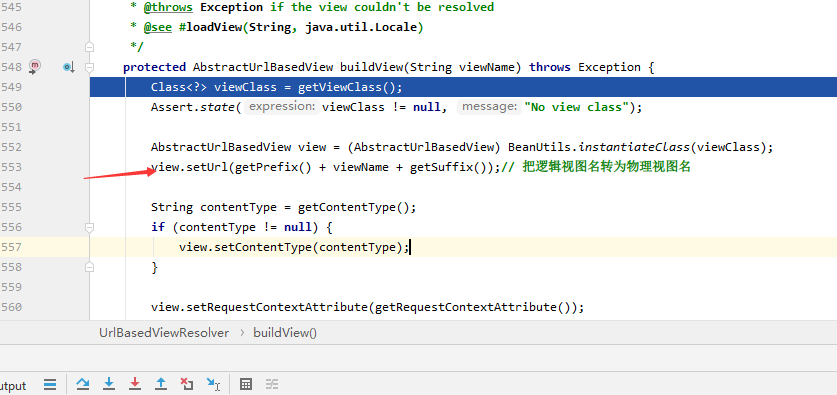Click line number 557 in the gutter
Viewport: 837px width, 395px height.
[x=11, y=247]
